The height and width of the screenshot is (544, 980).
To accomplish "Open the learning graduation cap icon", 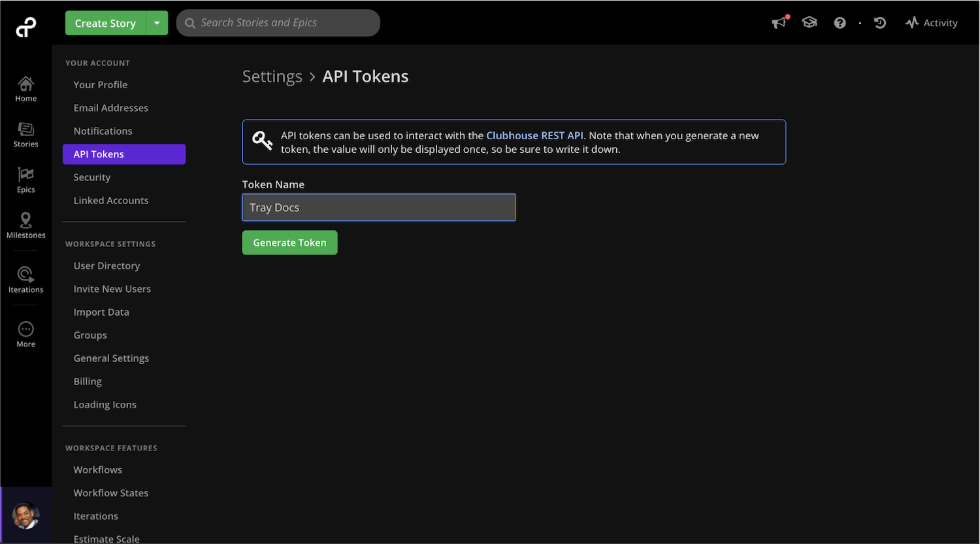I will click(809, 22).
